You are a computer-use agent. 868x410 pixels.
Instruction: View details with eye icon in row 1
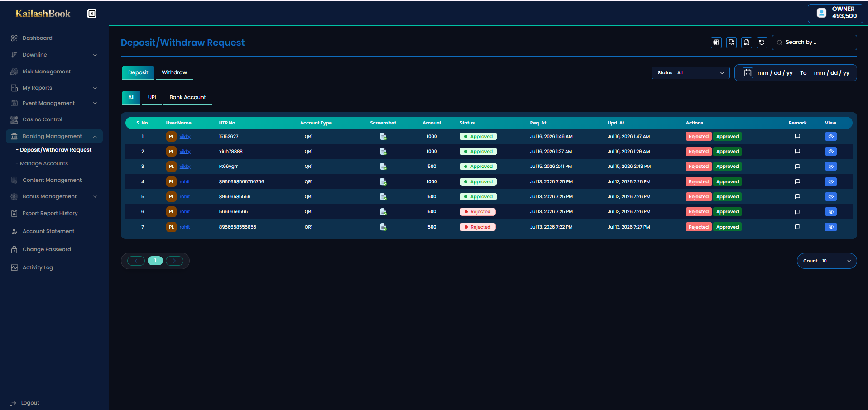point(830,136)
